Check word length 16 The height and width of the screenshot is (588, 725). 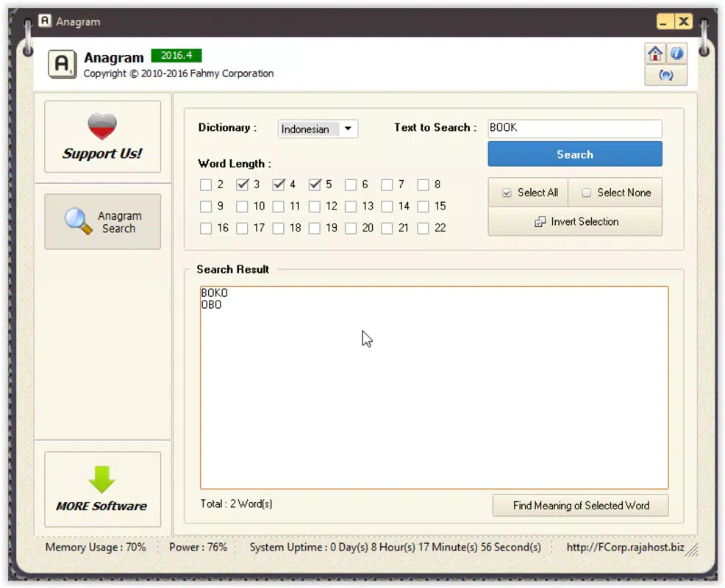[206, 229]
